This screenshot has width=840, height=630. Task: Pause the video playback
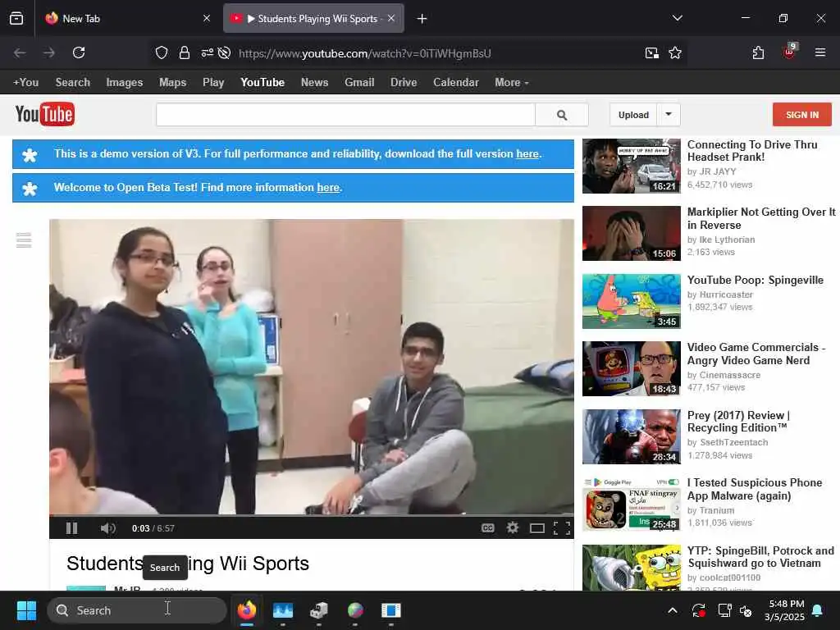[72, 528]
